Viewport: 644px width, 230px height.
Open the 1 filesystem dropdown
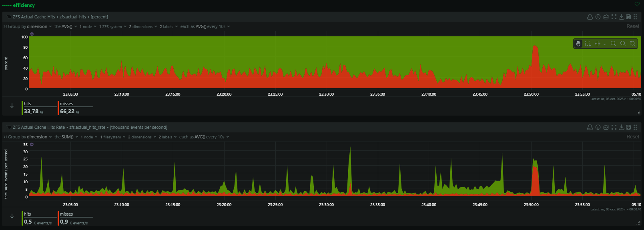[112, 137]
